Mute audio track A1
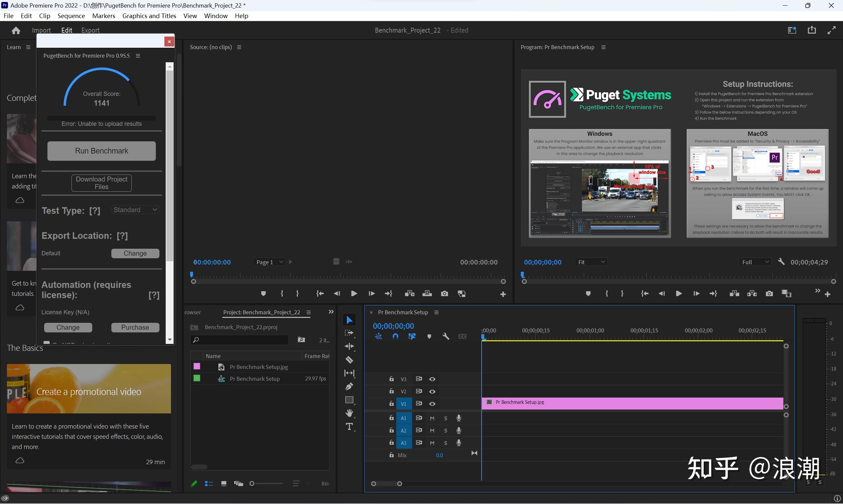 point(432,418)
